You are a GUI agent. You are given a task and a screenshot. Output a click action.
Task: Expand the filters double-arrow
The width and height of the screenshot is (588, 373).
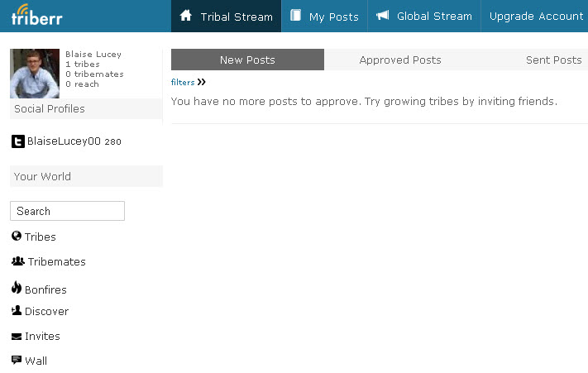coord(202,82)
